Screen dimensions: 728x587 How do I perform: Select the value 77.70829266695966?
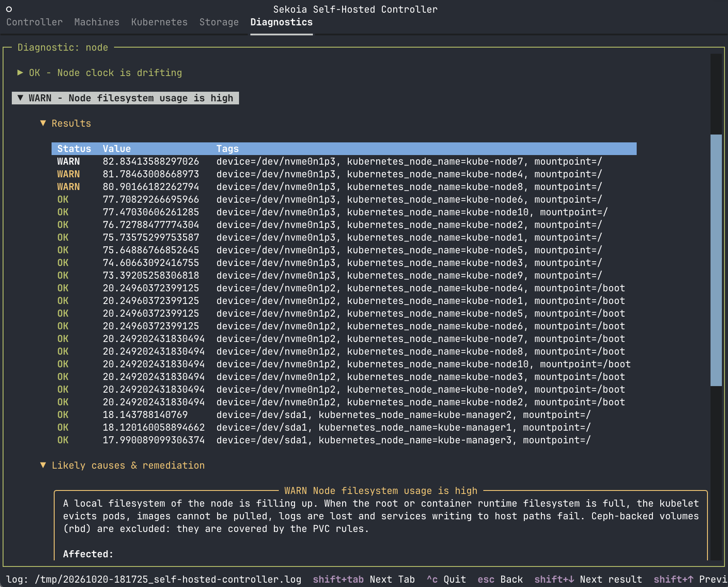click(x=151, y=200)
